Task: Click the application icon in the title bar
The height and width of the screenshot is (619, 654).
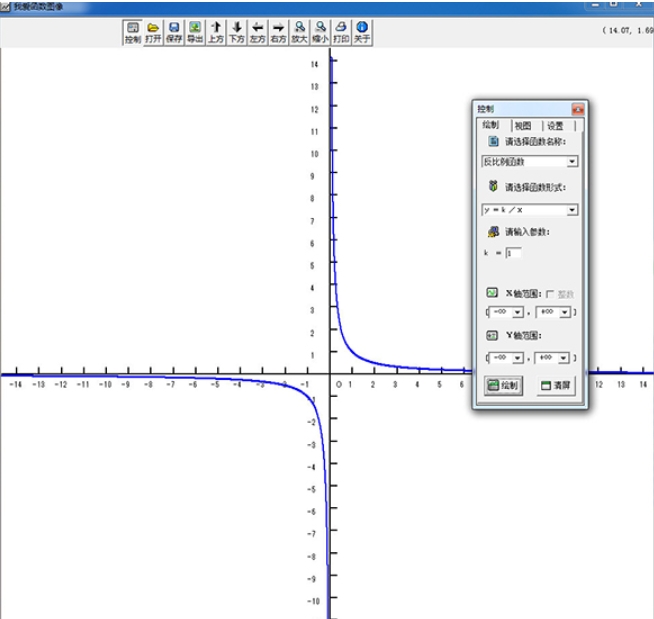Action: 5,7
